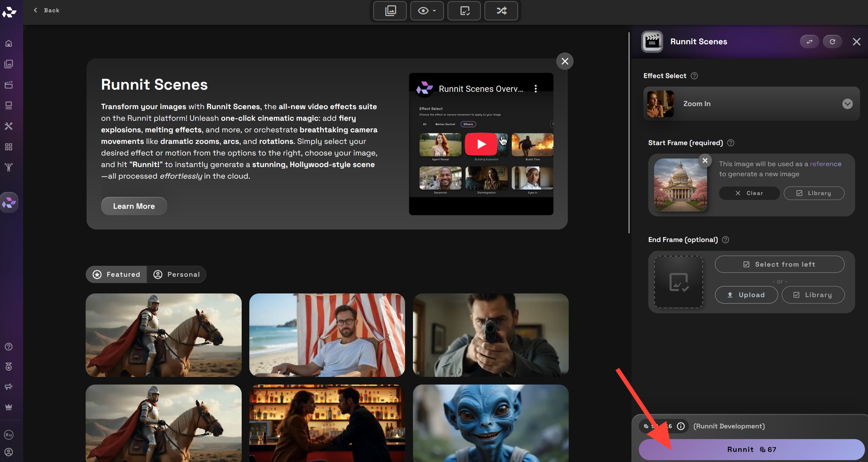Play the Runnit Scenes Overview video
868x462 pixels.
pyautogui.click(x=481, y=144)
